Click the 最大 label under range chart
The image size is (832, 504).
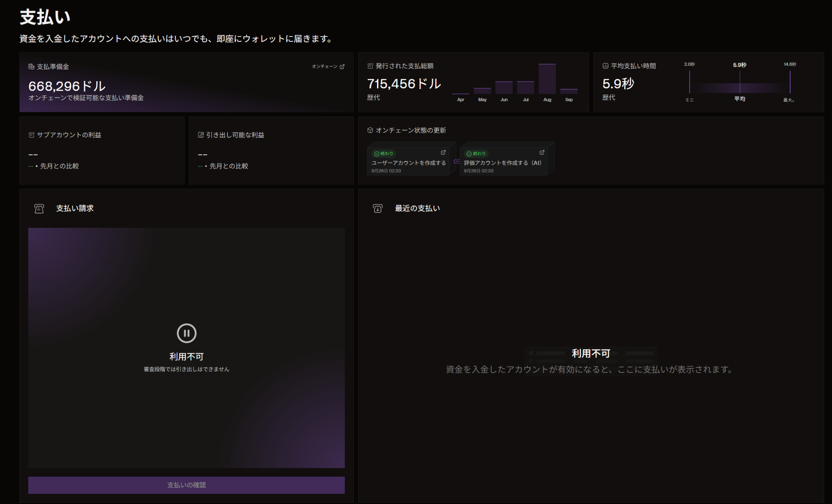pyautogui.click(x=789, y=100)
